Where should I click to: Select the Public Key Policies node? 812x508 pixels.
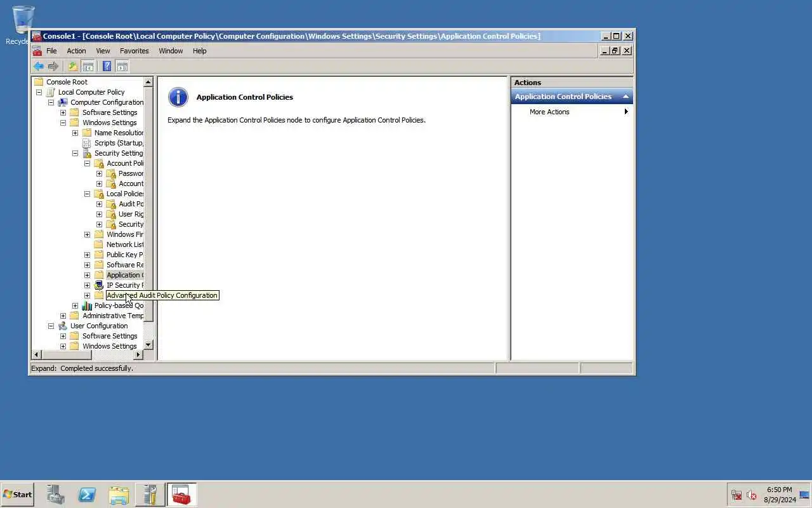click(x=125, y=255)
